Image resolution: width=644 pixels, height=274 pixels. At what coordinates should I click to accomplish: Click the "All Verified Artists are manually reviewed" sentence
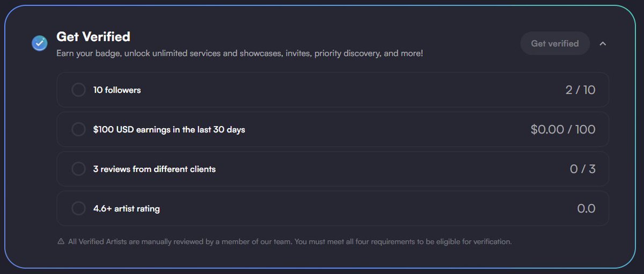(x=180, y=242)
